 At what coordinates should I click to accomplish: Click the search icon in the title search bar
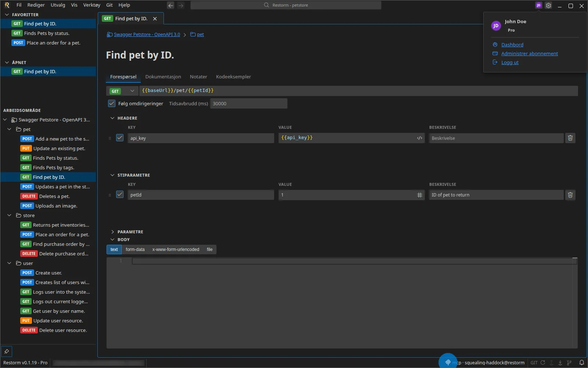tap(266, 5)
